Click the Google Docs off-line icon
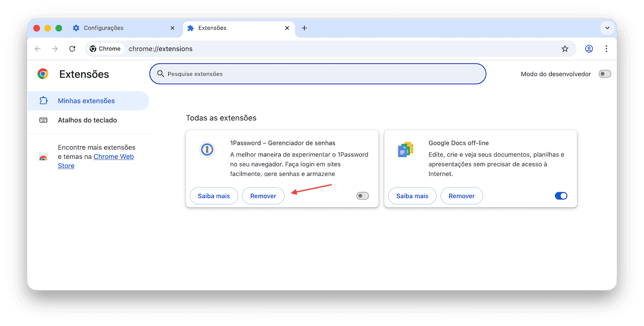The image size is (644, 326). pos(405,150)
